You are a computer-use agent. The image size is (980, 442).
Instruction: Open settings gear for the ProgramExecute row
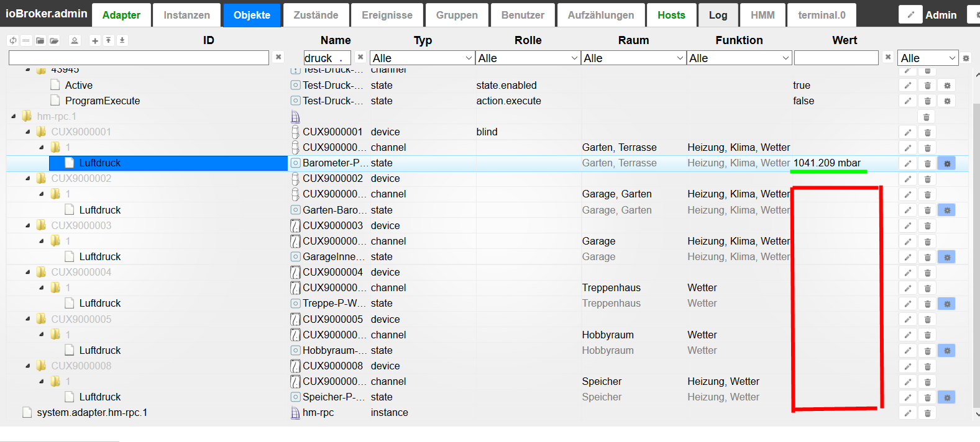[x=947, y=101]
